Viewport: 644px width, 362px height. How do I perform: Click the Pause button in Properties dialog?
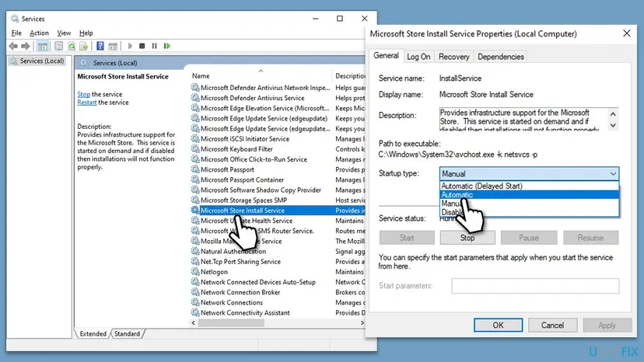[529, 238]
